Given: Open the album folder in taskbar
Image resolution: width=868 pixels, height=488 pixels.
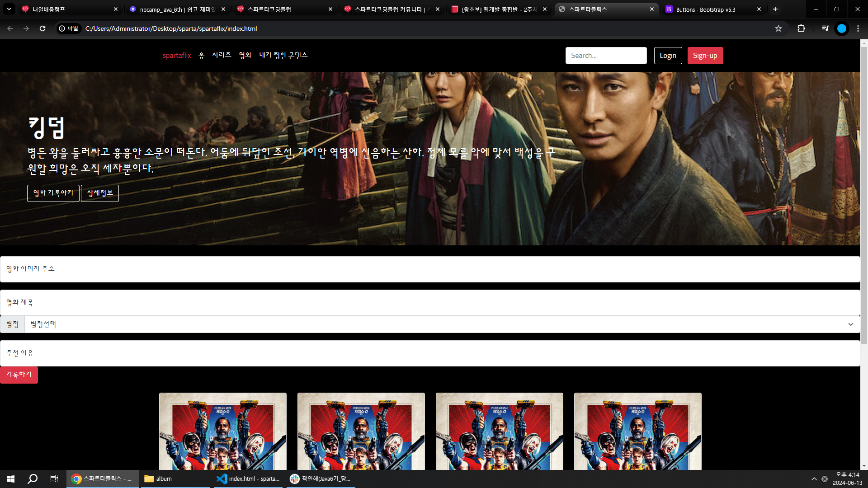Looking at the screenshot, I should (175, 479).
